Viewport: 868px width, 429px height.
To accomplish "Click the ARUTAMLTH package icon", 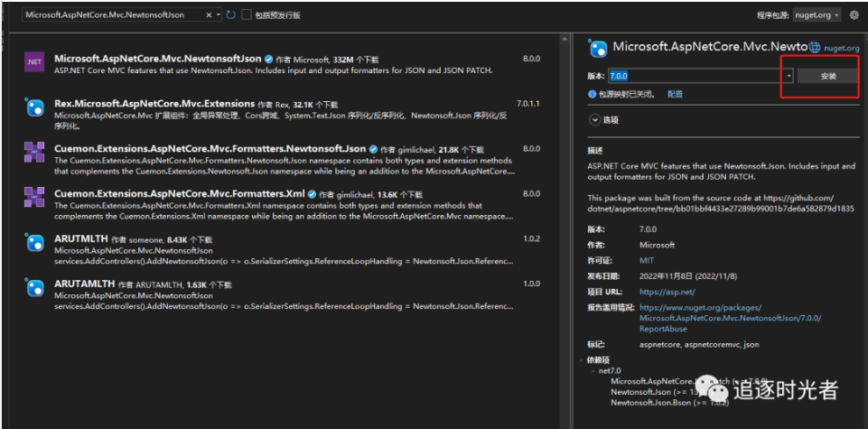I will [34, 287].
